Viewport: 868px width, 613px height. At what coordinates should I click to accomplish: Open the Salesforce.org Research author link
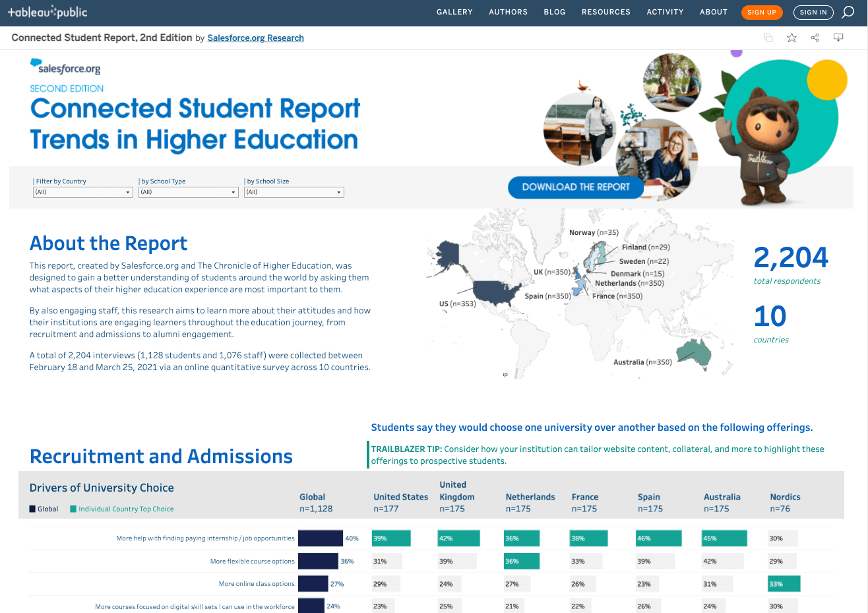[x=256, y=38]
